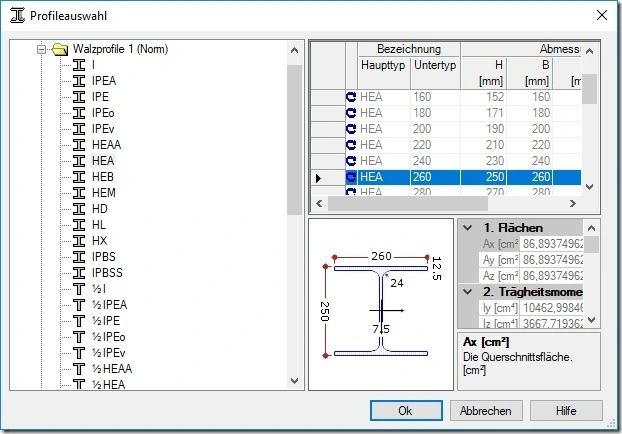Image resolution: width=622 pixels, height=434 pixels.
Task: Click the Iy [cm⁴] value field
Action: [552, 308]
